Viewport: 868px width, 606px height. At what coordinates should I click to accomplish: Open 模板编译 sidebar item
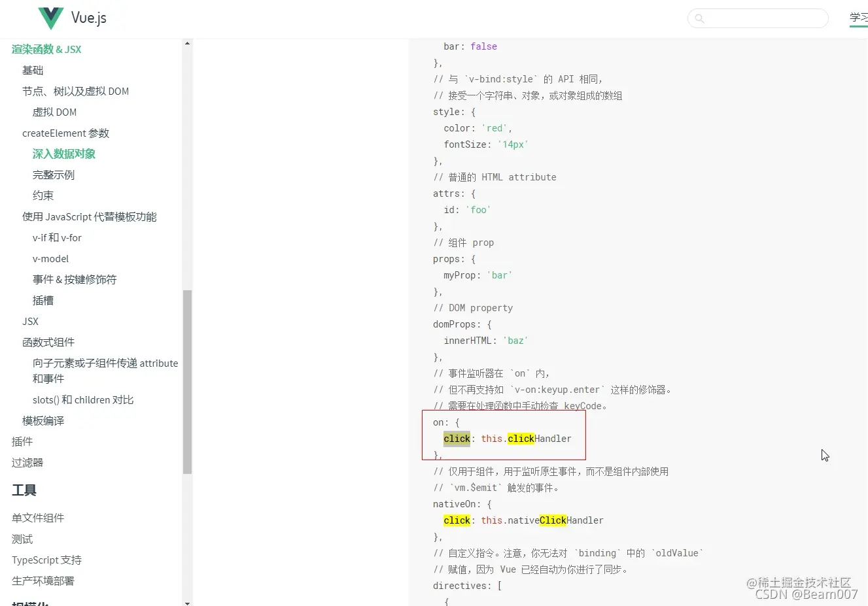point(43,420)
